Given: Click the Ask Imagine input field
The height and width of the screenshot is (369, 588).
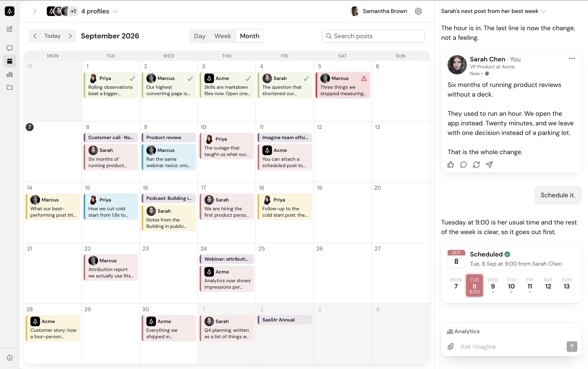Looking at the screenshot, I should click(x=511, y=346).
